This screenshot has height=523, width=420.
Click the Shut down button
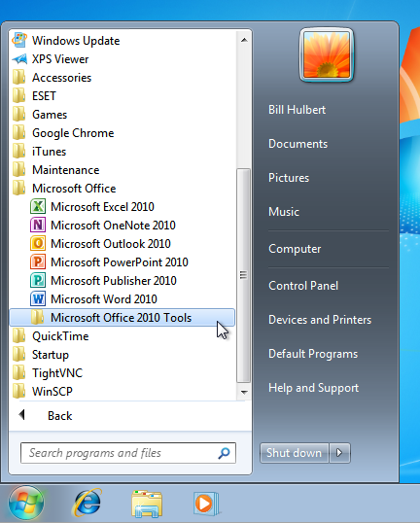294,453
